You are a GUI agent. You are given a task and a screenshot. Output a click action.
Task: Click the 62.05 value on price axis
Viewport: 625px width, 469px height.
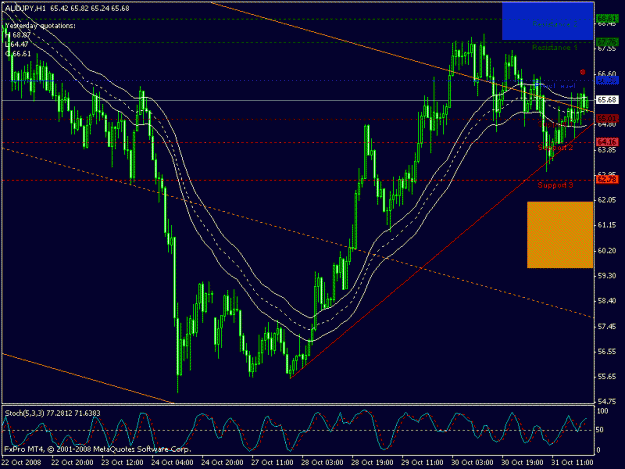607,200
